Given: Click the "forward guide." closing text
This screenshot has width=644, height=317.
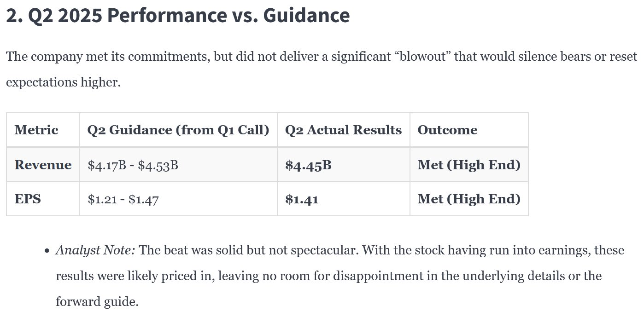Looking at the screenshot, I should click(97, 302).
